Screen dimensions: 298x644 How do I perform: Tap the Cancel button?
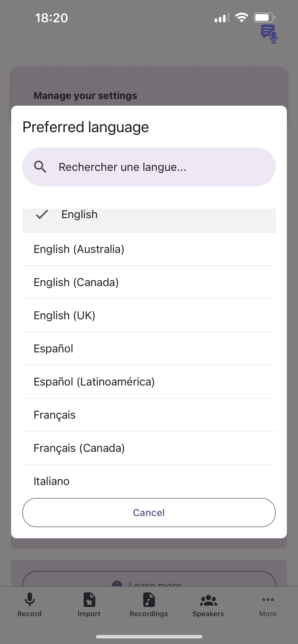[x=149, y=513]
